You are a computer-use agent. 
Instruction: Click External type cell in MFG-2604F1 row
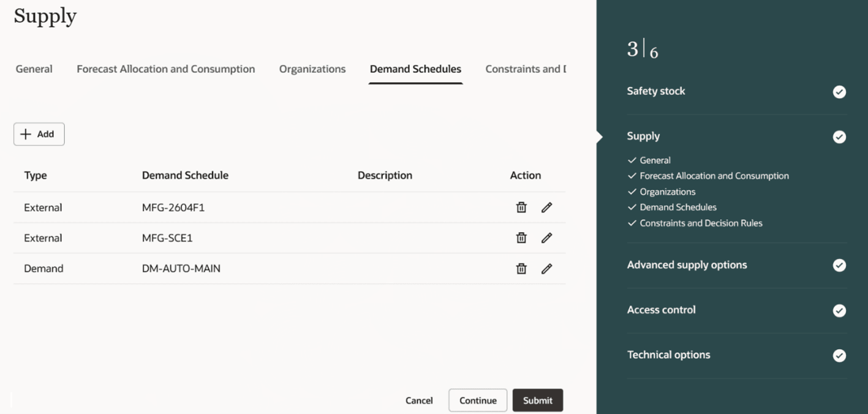[x=43, y=208]
